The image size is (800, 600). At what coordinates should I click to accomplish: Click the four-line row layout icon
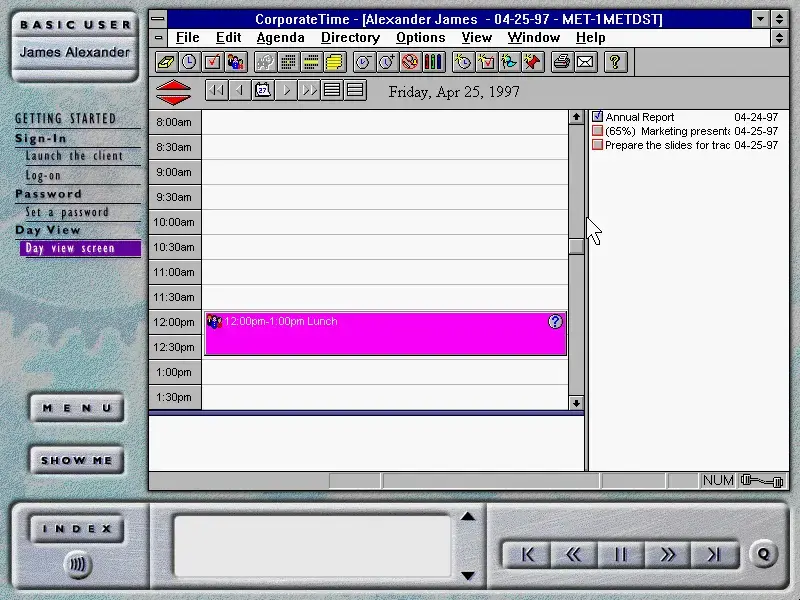pos(332,91)
